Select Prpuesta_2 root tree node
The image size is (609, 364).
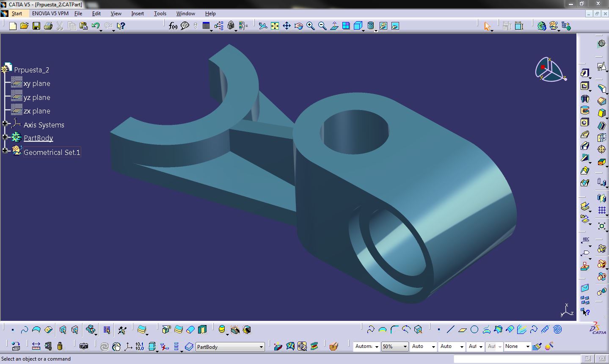[32, 70]
